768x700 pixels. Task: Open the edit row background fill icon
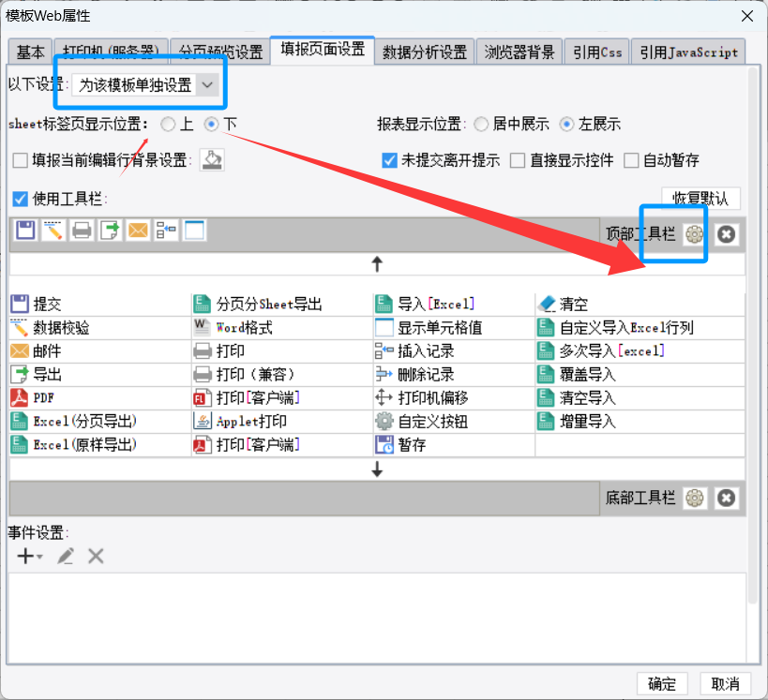(x=212, y=160)
